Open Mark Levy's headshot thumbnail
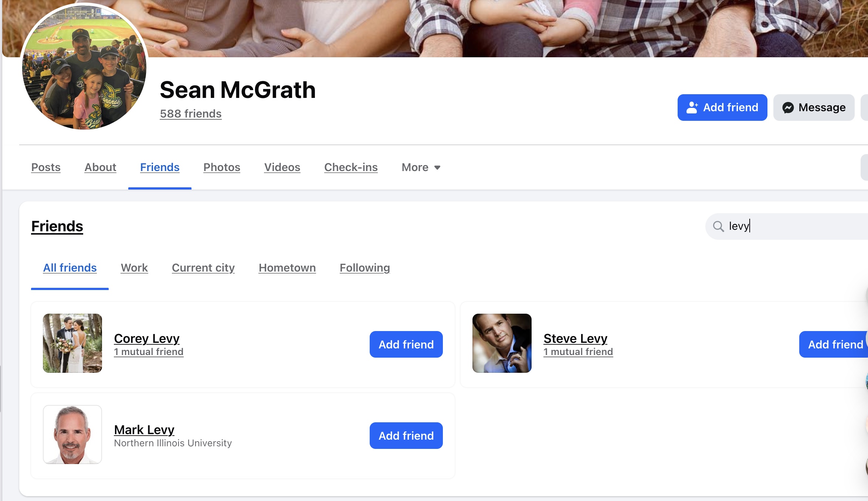Screen dimensions: 868x501 pos(72,434)
